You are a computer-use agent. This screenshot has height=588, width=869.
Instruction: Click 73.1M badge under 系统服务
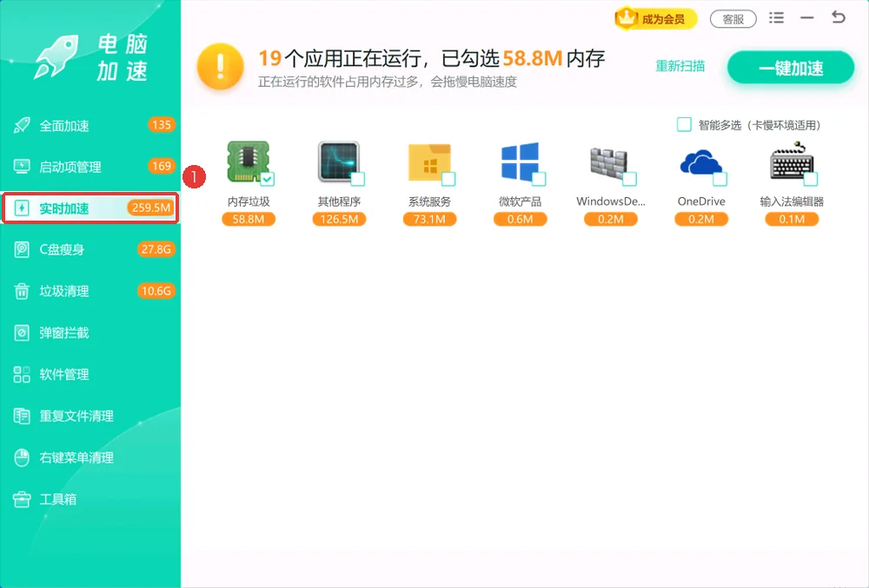coord(429,219)
